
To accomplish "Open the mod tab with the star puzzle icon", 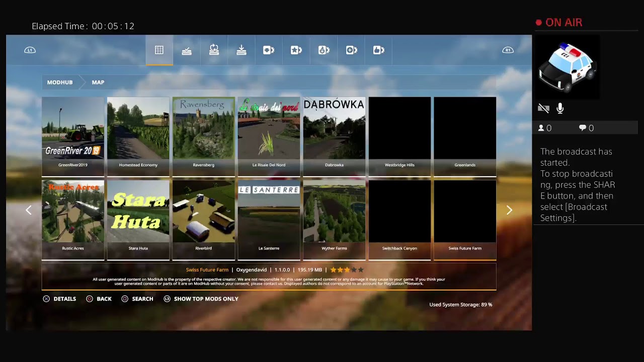I will point(296,50).
